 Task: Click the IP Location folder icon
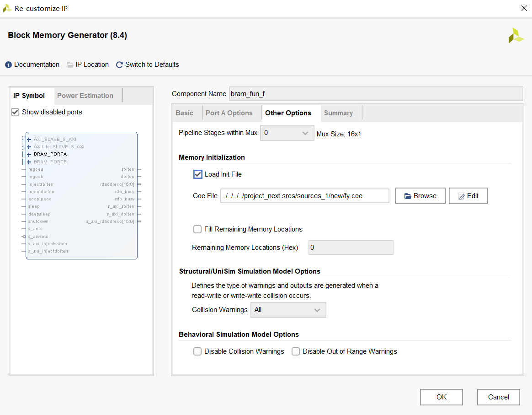point(70,65)
